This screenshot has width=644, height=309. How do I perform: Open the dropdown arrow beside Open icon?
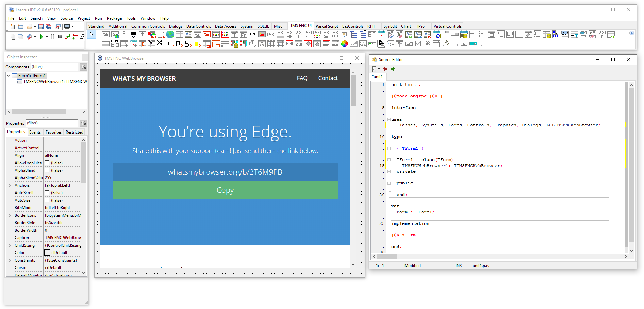[x=35, y=27]
